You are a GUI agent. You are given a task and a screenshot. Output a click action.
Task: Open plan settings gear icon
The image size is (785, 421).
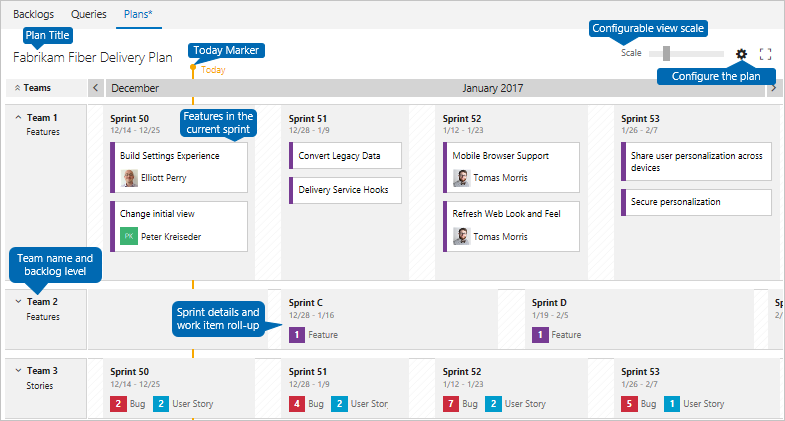click(x=741, y=54)
